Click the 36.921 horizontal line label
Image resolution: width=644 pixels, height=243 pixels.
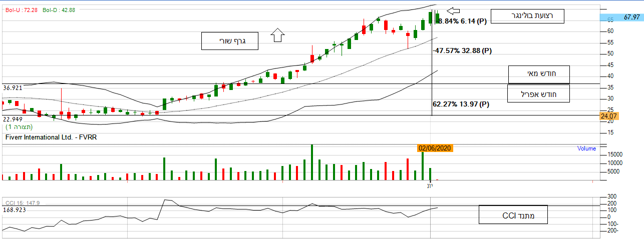(x=13, y=88)
